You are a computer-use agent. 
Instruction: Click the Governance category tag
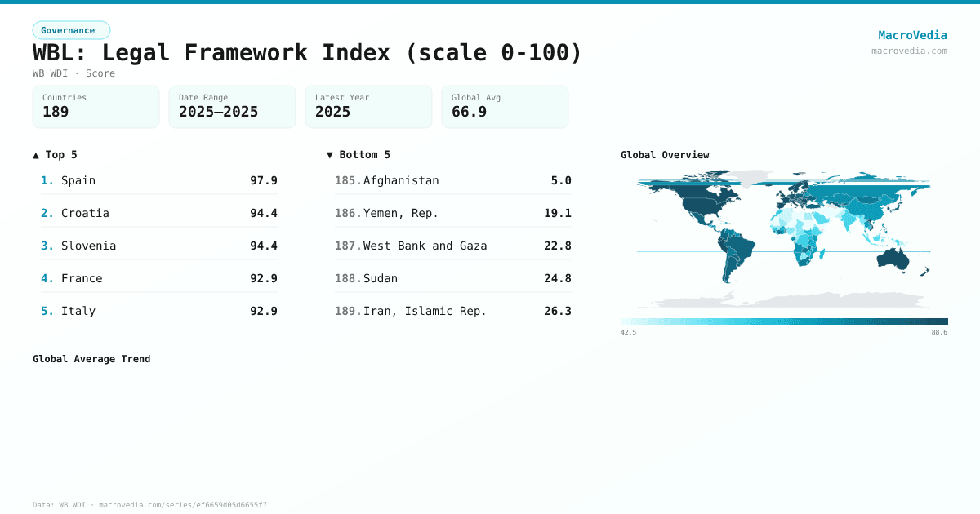pos(71,30)
